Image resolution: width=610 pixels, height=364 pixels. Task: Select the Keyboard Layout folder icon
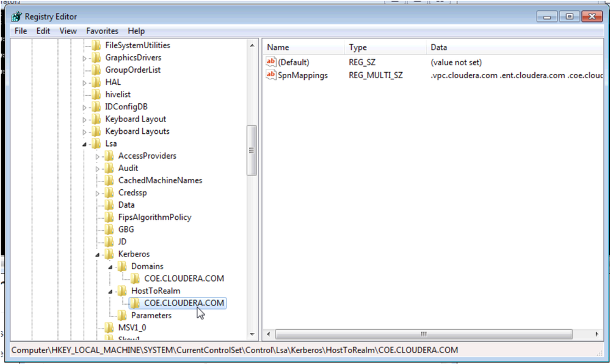96,118
